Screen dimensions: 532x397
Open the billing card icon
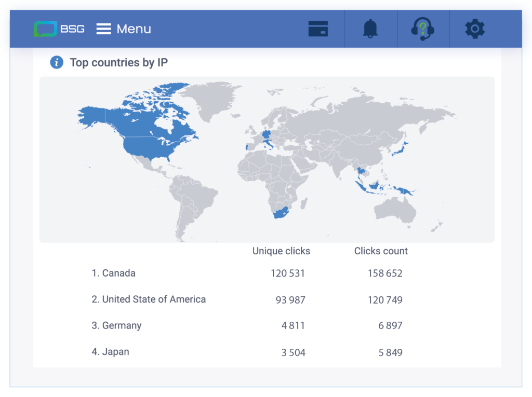tap(318, 29)
